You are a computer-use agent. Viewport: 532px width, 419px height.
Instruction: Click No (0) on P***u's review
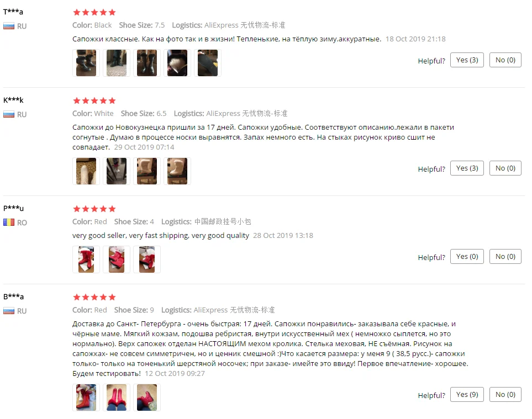pos(505,257)
